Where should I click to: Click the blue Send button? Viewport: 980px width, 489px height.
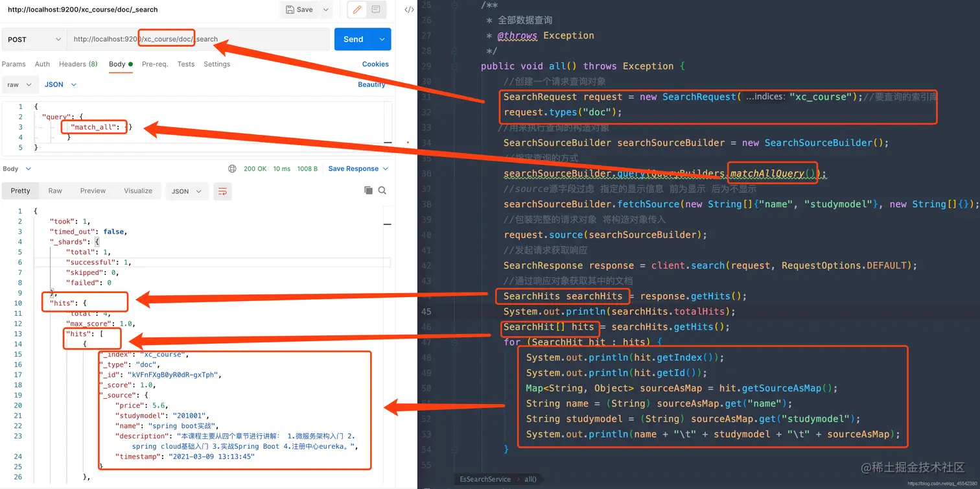point(353,40)
